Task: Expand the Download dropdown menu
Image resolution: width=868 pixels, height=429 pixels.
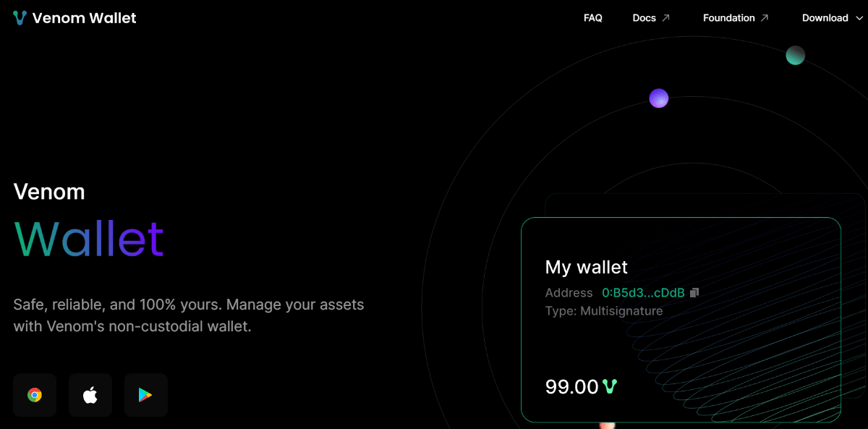Action: (831, 18)
